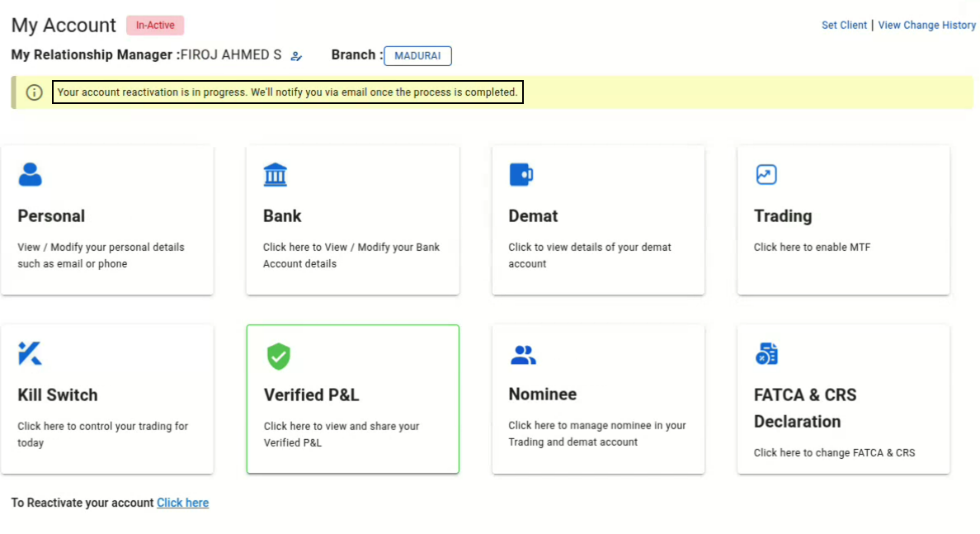Viewport: 980px width, 534px height.
Task: Click the FATCA & CRS document icon
Action: (x=766, y=354)
